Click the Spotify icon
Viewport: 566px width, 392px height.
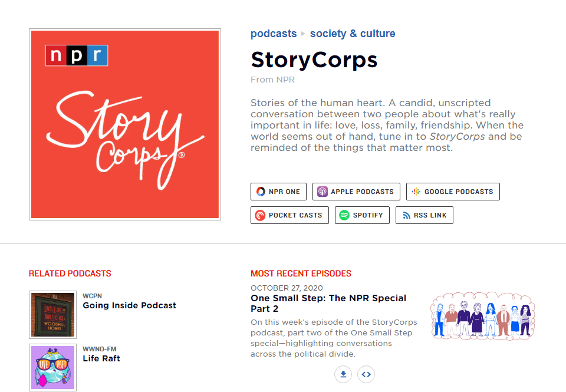click(344, 215)
